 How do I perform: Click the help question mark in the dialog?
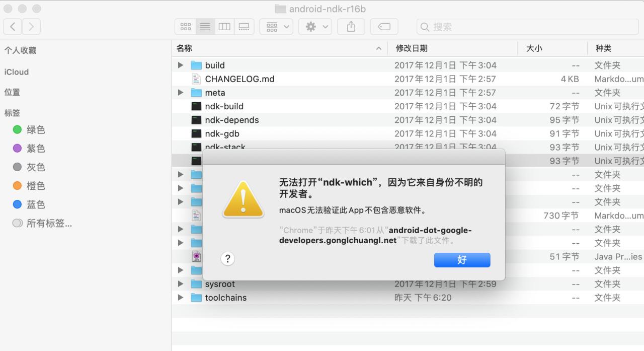[x=227, y=258]
